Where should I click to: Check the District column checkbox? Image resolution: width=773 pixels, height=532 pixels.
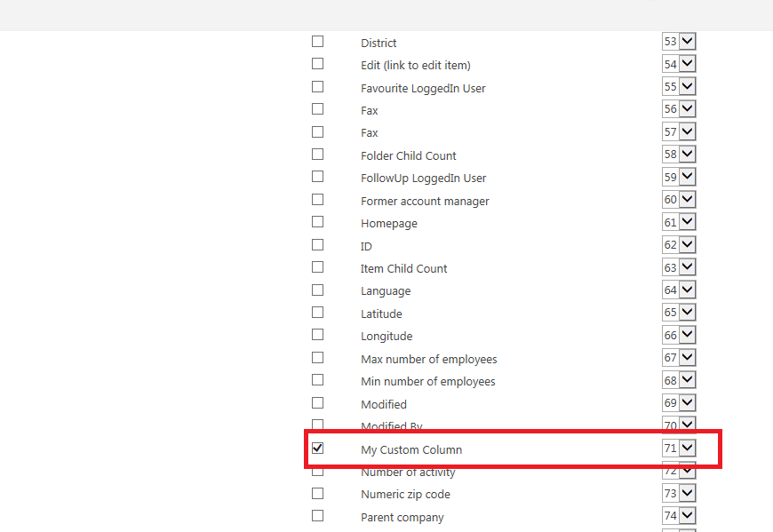pos(317,42)
